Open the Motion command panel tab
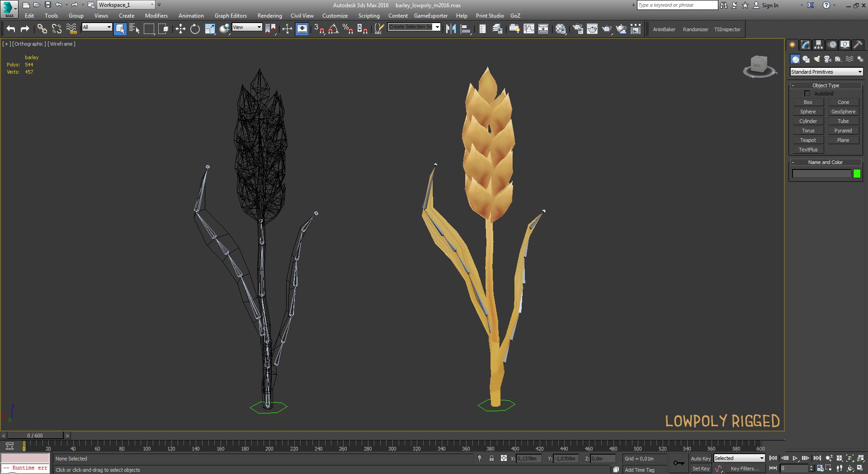868x474 pixels. point(832,45)
